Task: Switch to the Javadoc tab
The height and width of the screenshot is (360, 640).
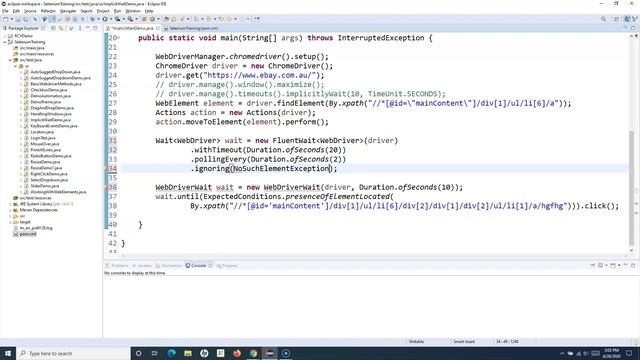Action: coord(142,266)
